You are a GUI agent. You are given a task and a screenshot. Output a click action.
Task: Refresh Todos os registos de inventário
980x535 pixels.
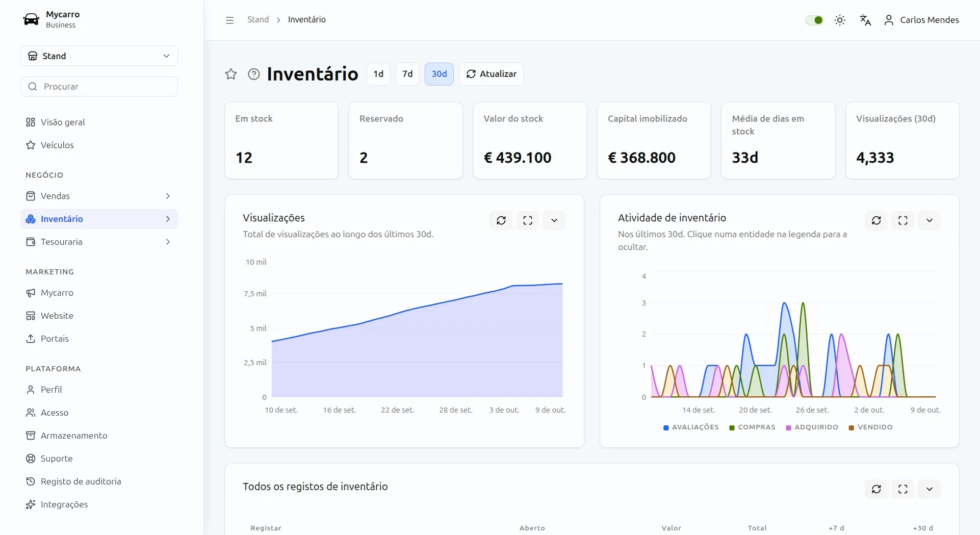pyautogui.click(x=876, y=489)
